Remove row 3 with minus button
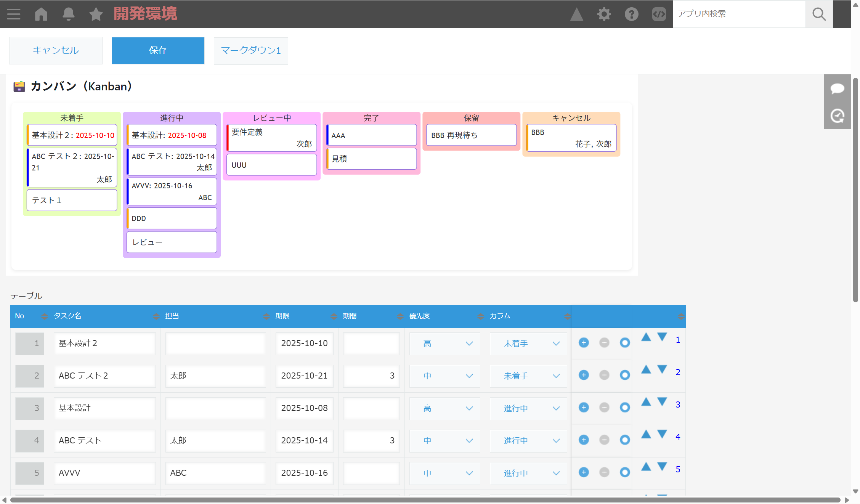Screen dimensions: 860x504 click(x=604, y=408)
